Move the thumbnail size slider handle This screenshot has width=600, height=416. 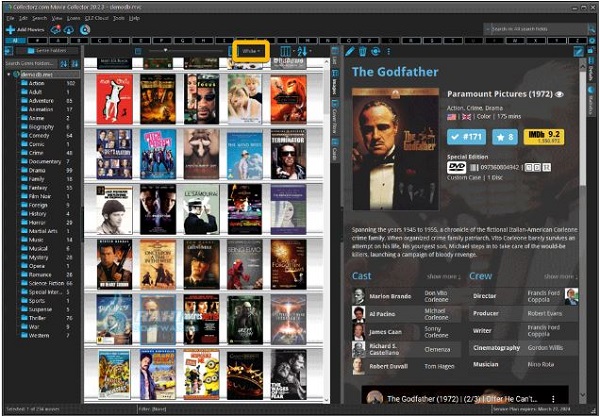click(166, 51)
